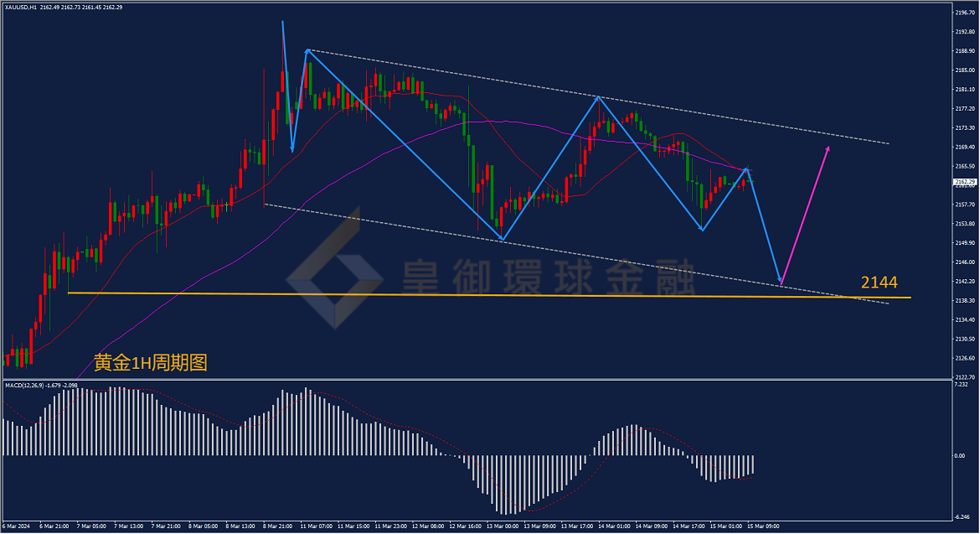Click the MACD -6.246 scale value

[x=962, y=517]
